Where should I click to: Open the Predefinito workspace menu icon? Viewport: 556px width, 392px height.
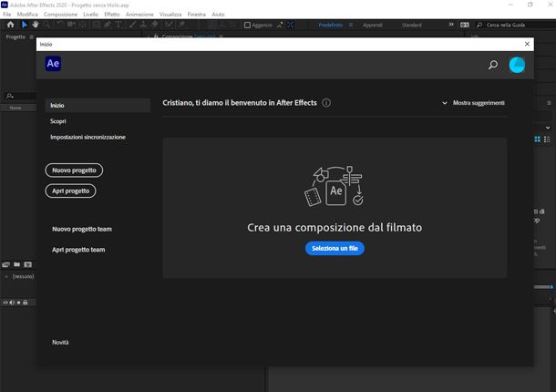[351, 25]
